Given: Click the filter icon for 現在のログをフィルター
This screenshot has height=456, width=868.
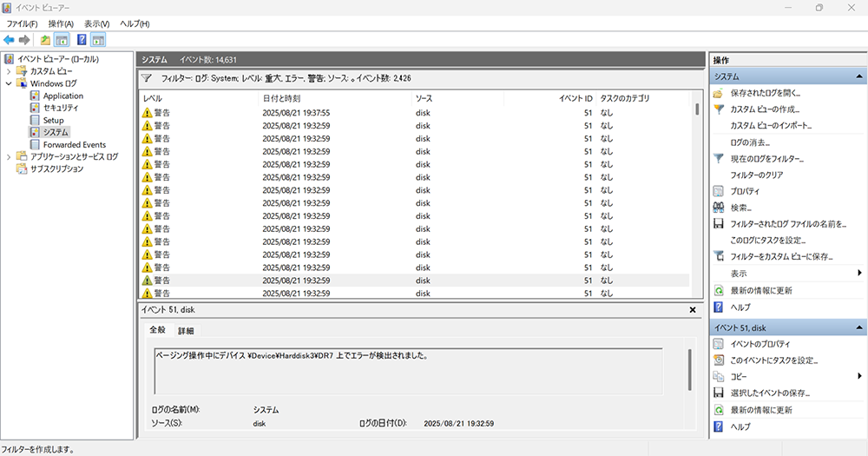Looking at the screenshot, I should (719, 159).
